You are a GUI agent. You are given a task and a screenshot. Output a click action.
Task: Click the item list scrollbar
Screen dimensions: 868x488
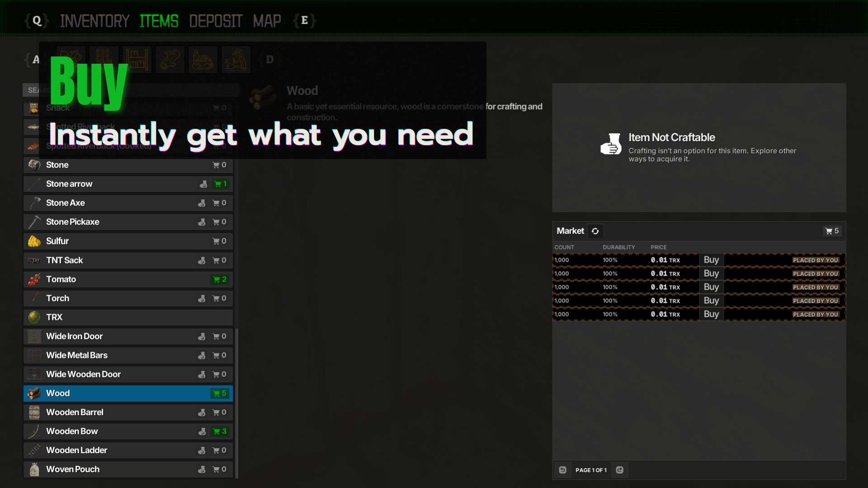(x=236, y=403)
